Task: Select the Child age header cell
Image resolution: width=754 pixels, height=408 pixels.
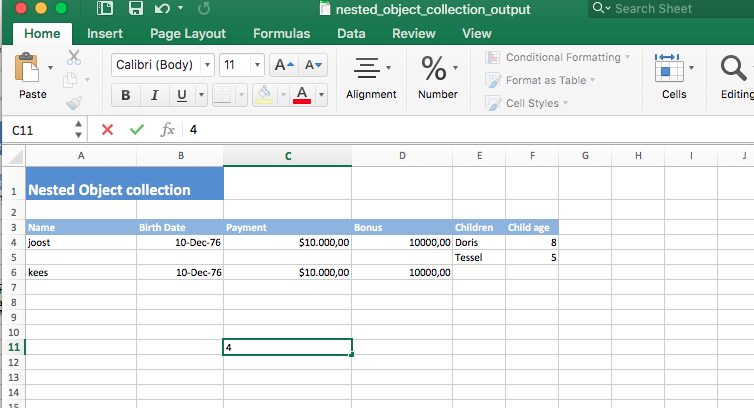Action: [532, 227]
